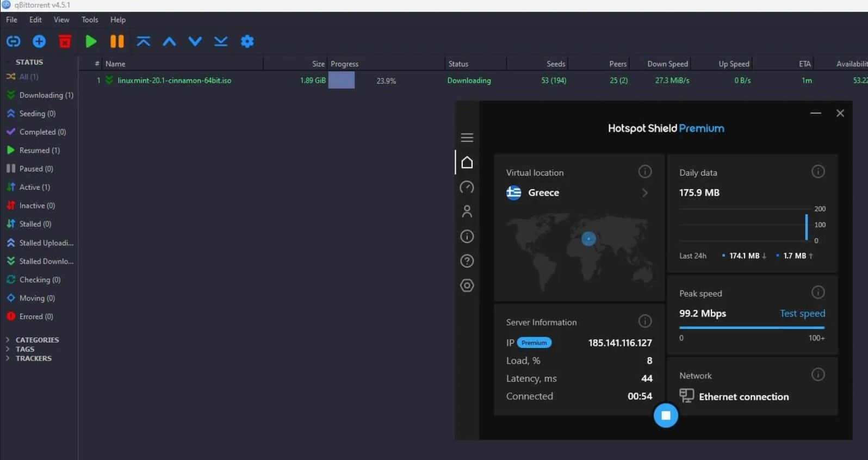Select Hotspot Shield home icon

click(x=467, y=163)
